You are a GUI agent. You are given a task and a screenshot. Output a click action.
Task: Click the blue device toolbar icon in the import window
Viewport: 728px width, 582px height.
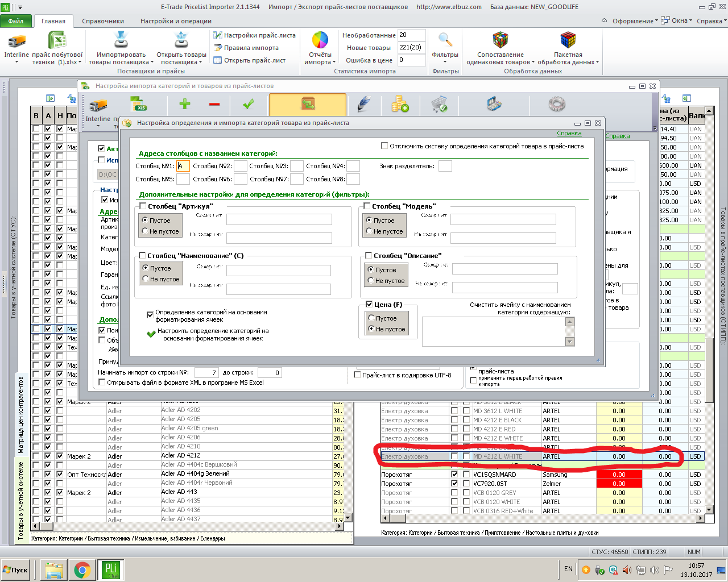[494, 104]
